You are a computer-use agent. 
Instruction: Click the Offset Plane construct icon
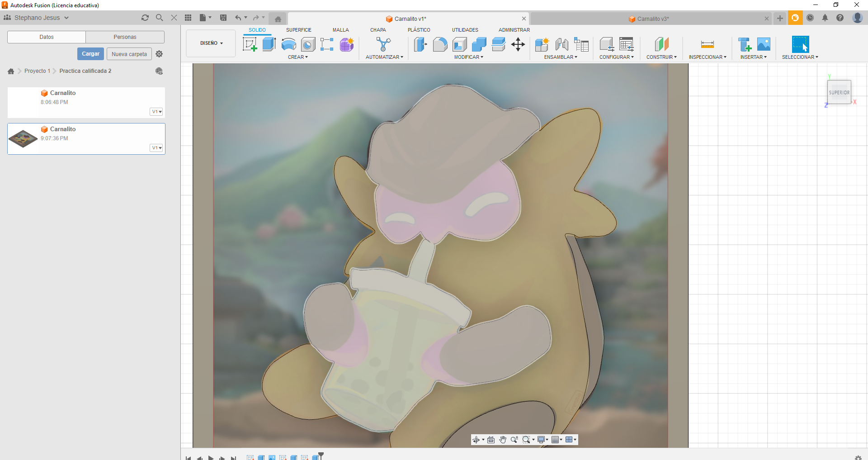tap(661, 44)
